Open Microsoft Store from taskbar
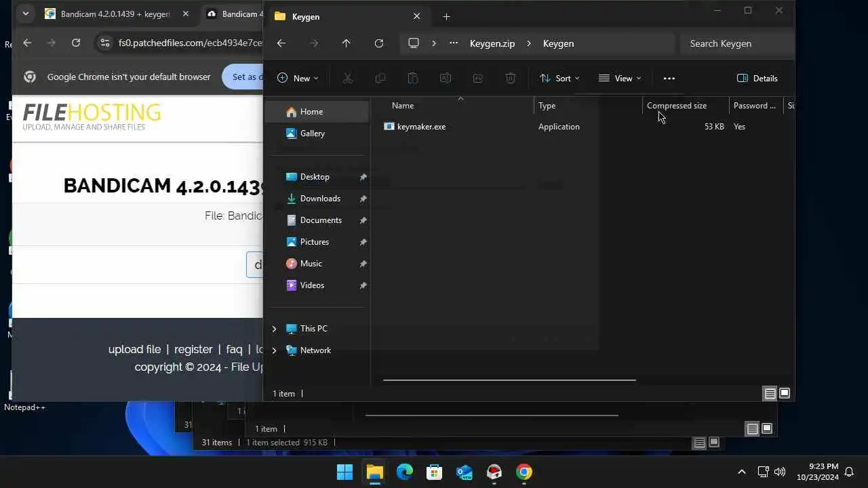The height and width of the screenshot is (488, 868). pos(435,472)
